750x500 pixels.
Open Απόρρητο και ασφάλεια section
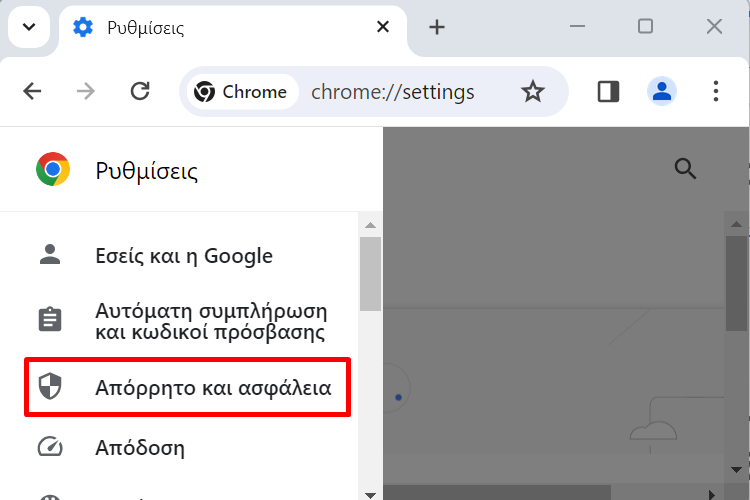click(x=188, y=387)
